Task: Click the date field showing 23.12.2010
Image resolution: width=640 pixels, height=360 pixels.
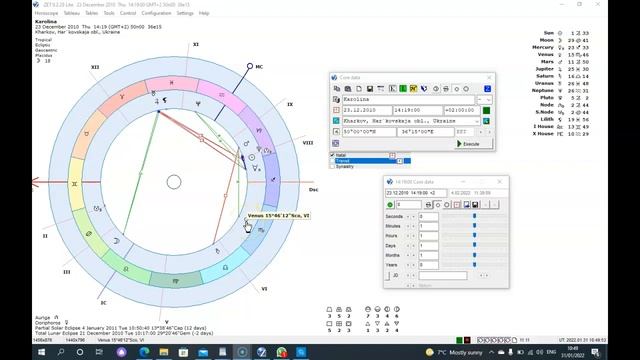Action: pyautogui.click(x=367, y=110)
